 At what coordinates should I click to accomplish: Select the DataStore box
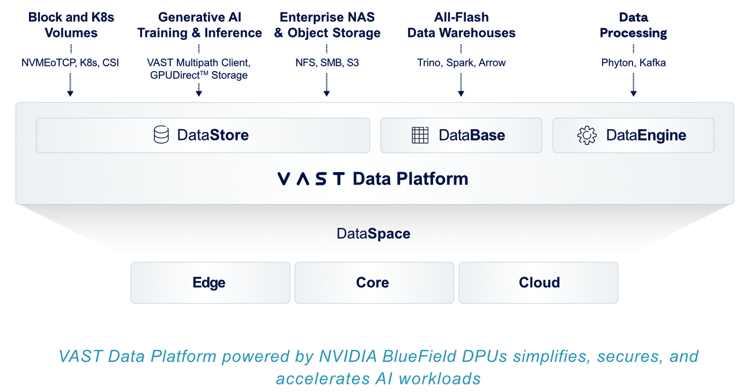click(x=203, y=135)
